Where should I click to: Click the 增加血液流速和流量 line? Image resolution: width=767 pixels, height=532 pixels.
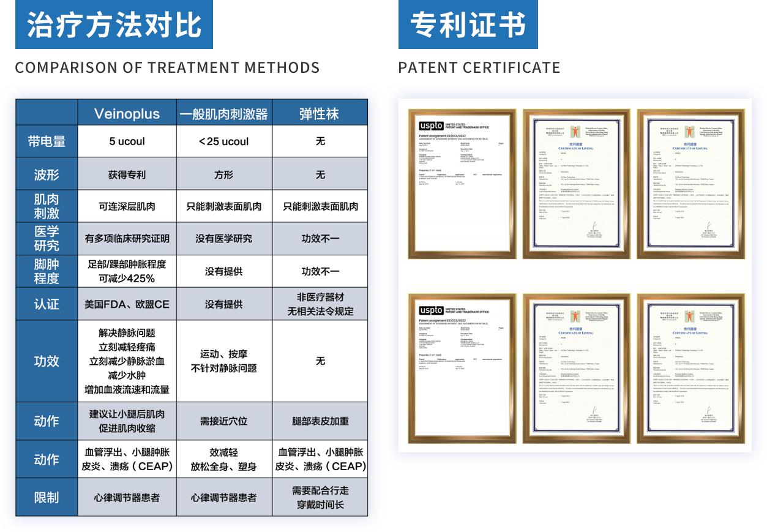127,389
